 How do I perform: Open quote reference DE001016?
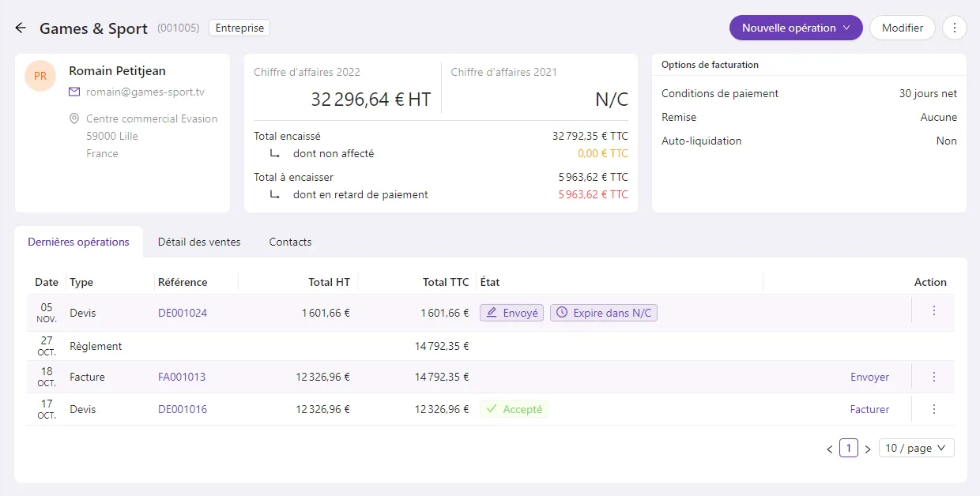click(183, 409)
